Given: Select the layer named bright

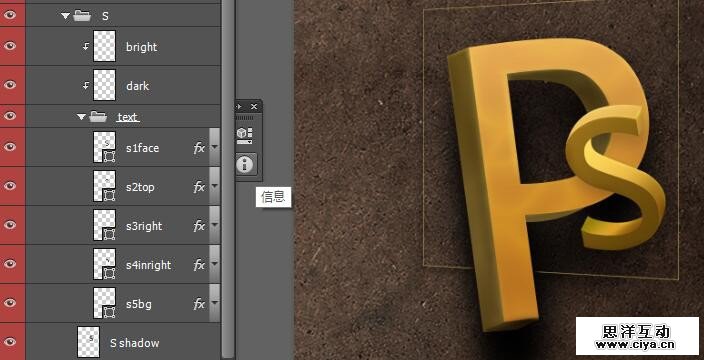Looking at the screenshot, I should click(141, 47).
